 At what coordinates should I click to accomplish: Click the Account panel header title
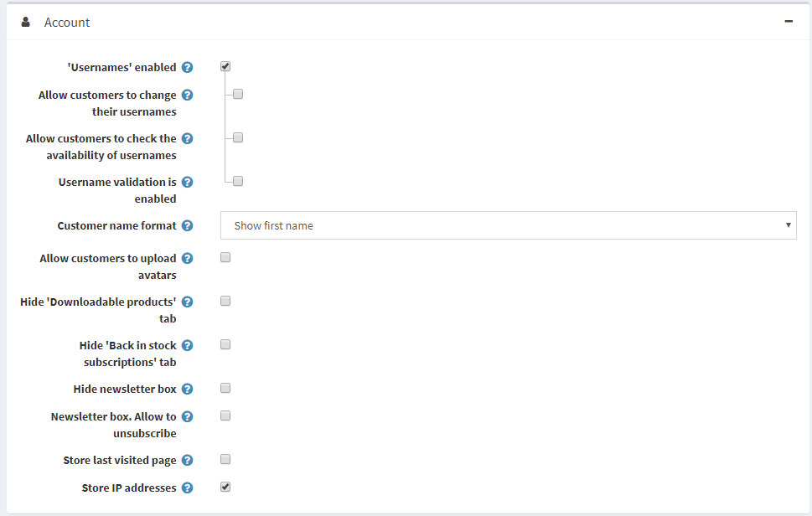67,23
